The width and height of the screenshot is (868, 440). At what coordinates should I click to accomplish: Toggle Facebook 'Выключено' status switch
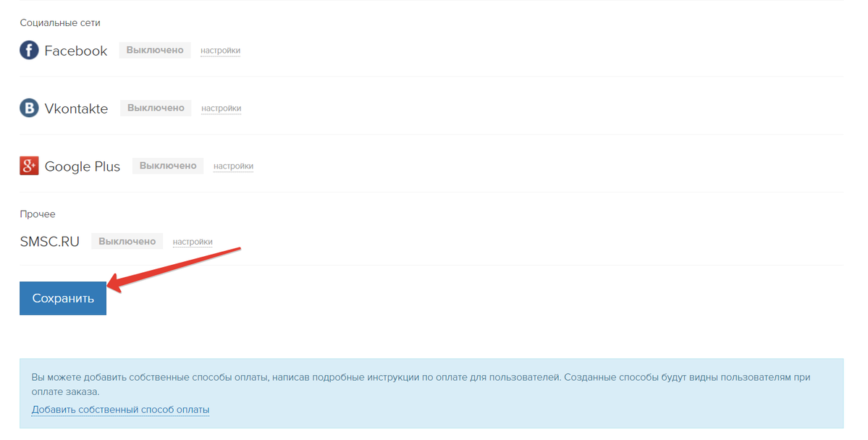click(x=155, y=50)
